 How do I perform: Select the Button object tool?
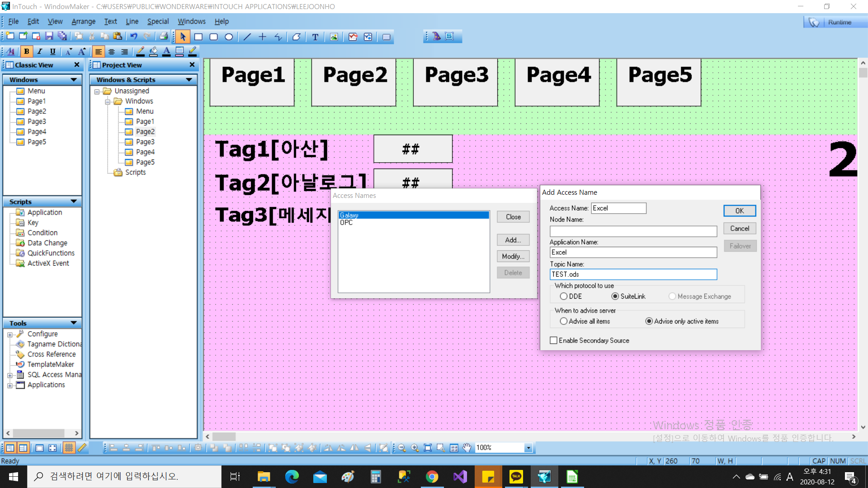pyautogui.click(x=387, y=37)
